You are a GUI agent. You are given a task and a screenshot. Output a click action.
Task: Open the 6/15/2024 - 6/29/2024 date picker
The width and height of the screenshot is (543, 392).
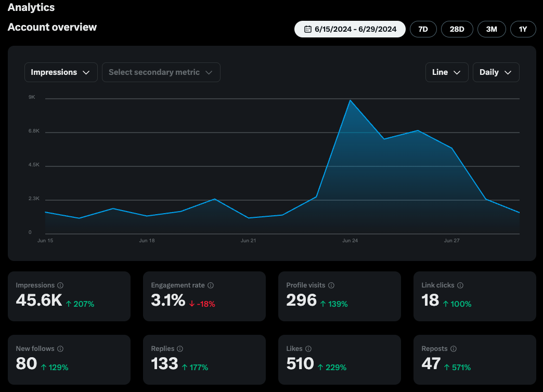tap(350, 29)
